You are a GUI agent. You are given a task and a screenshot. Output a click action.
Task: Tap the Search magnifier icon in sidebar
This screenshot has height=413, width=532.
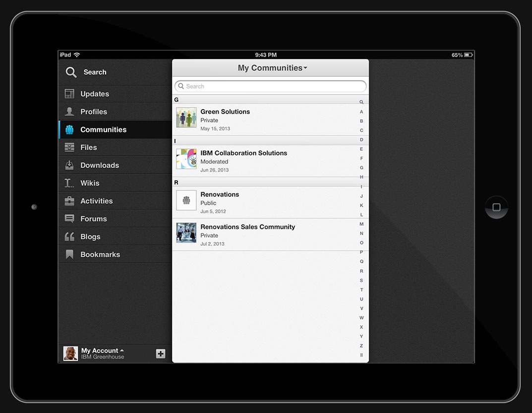pyautogui.click(x=71, y=72)
